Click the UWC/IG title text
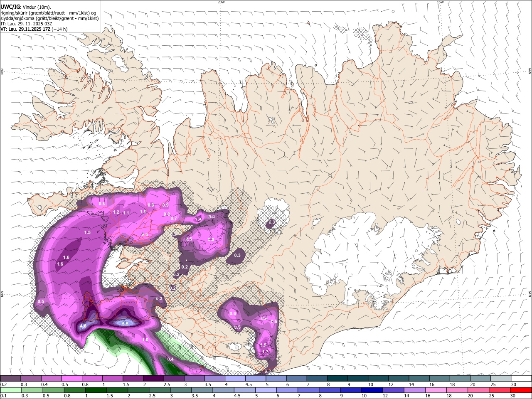This screenshot has width=532, height=399. click(10, 7)
